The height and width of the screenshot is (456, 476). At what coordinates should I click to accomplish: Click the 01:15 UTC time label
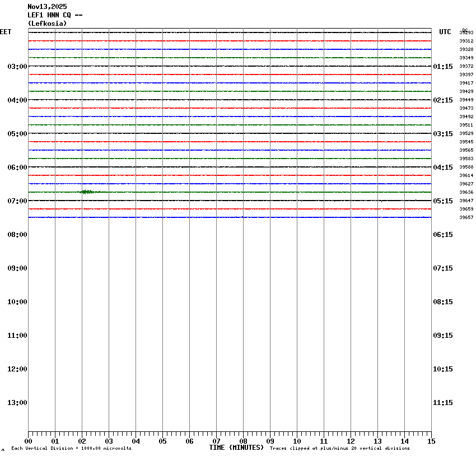point(443,67)
